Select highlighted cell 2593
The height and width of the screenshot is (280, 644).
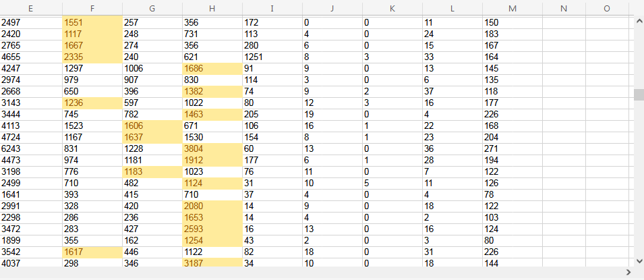click(212, 229)
